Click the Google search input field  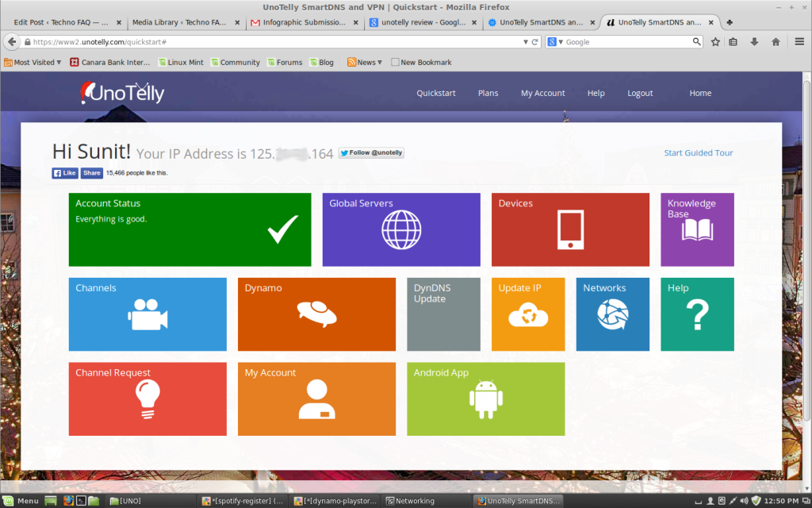[x=626, y=41]
